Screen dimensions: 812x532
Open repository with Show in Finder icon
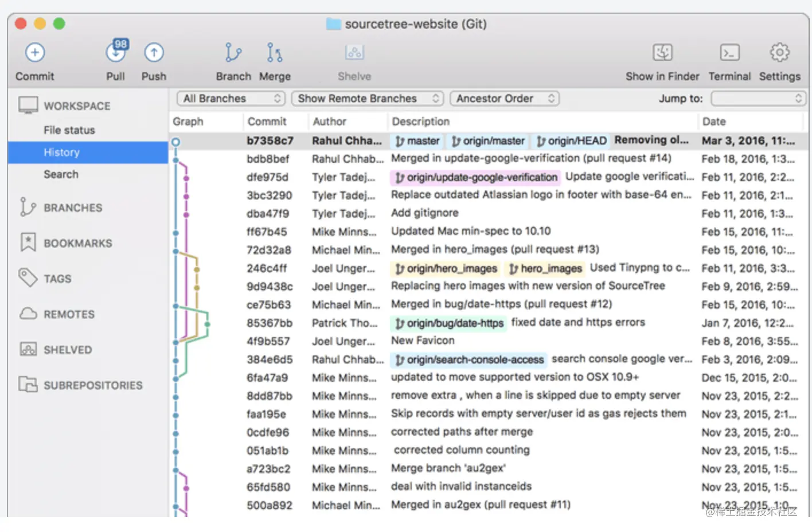662,53
